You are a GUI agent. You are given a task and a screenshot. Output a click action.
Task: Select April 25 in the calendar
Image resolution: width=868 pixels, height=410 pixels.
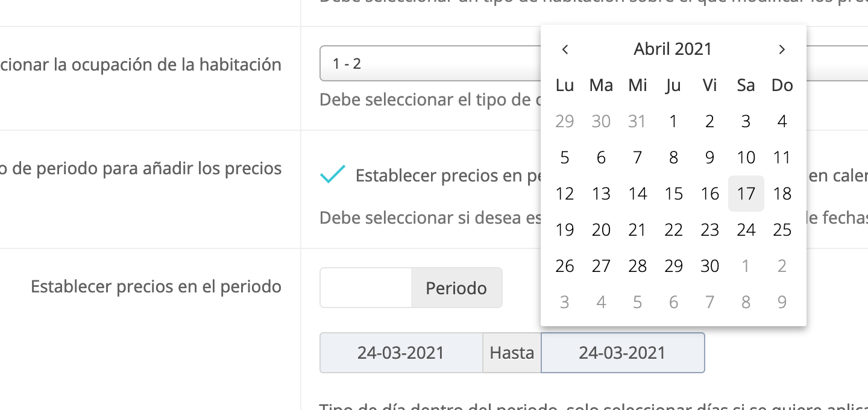pyautogui.click(x=782, y=230)
